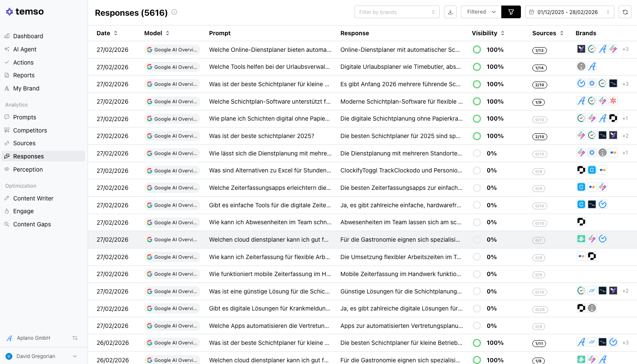637x364 pixels.
Task: Click the switch account icon near Aplano GmbH
Action: [75, 338]
